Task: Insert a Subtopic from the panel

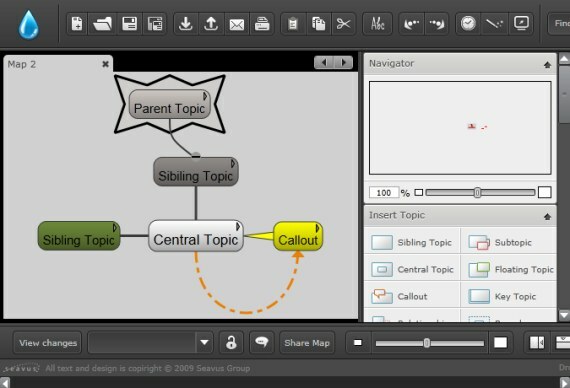Action: [509, 242]
